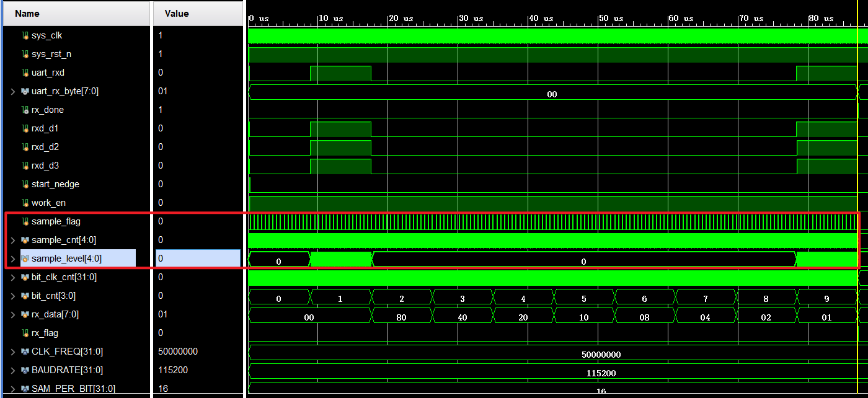Click the signal icon beside start_nedge
The image size is (868, 398).
25,184
